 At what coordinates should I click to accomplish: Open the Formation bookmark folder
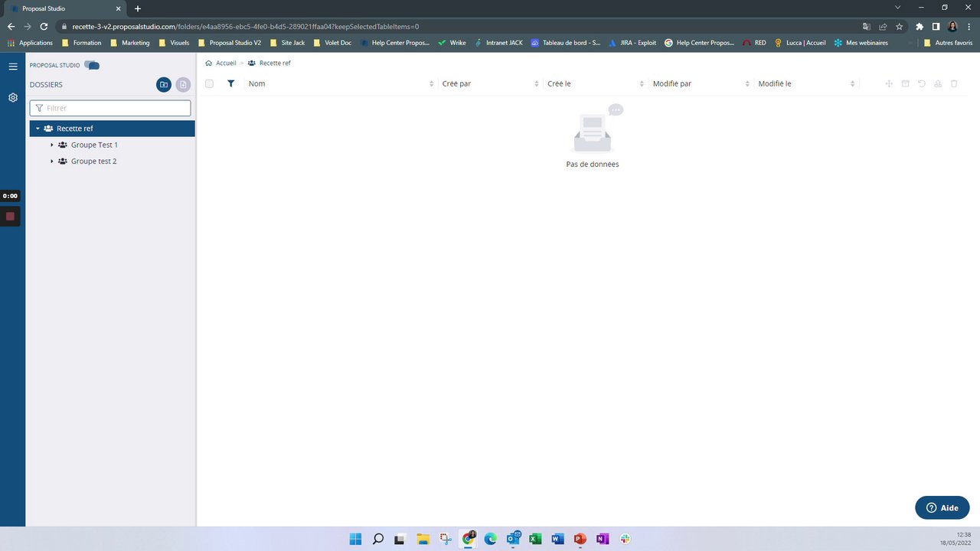coord(81,43)
